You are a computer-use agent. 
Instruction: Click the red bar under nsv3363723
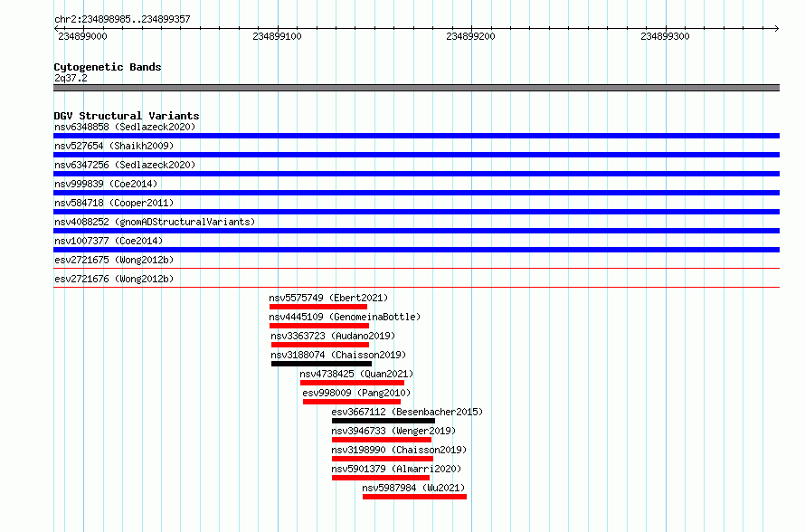320,345
